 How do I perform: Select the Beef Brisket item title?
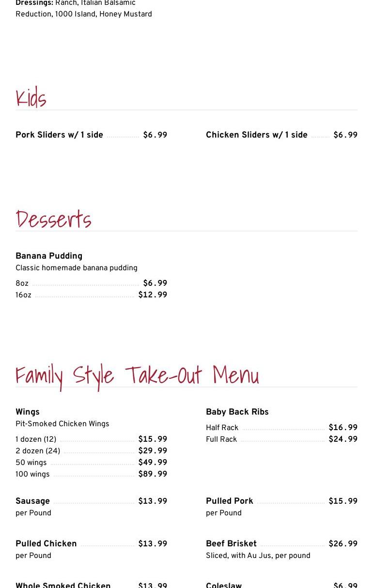231,544
